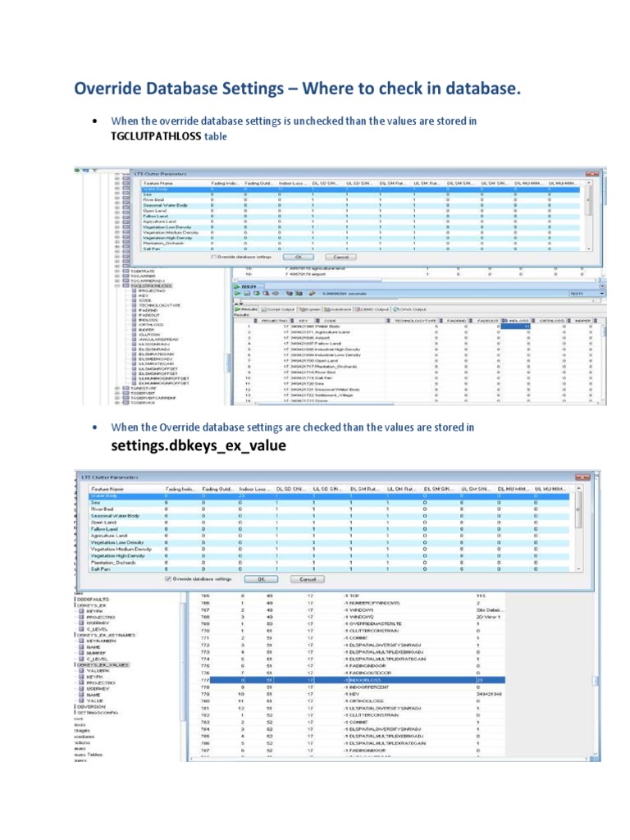Select the DBKEYS_EX_VALUES table in the tree
Viewport: 630px width, 840px height.
click(103, 664)
